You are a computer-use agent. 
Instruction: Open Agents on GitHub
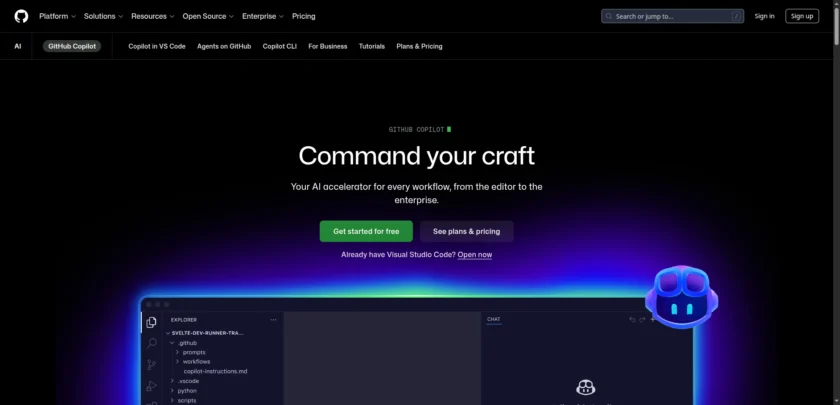[x=224, y=46]
